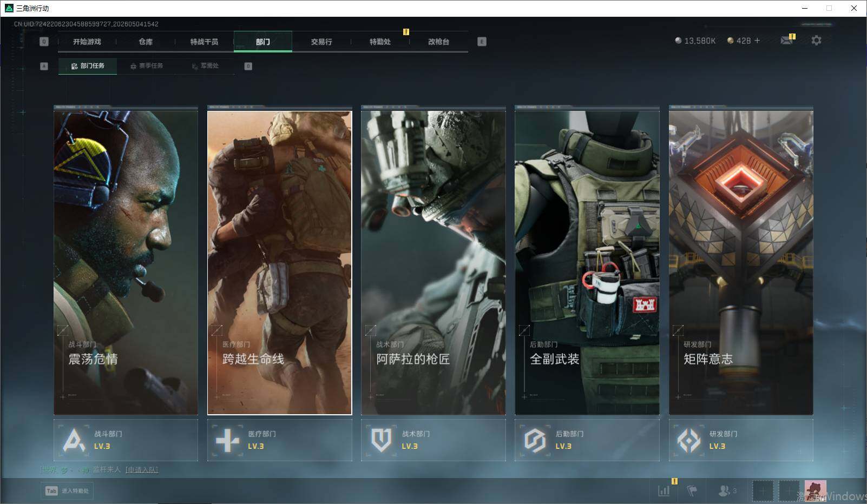
Task: Click the 战术部门 shield emblem icon
Action: click(x=381, y=440)
